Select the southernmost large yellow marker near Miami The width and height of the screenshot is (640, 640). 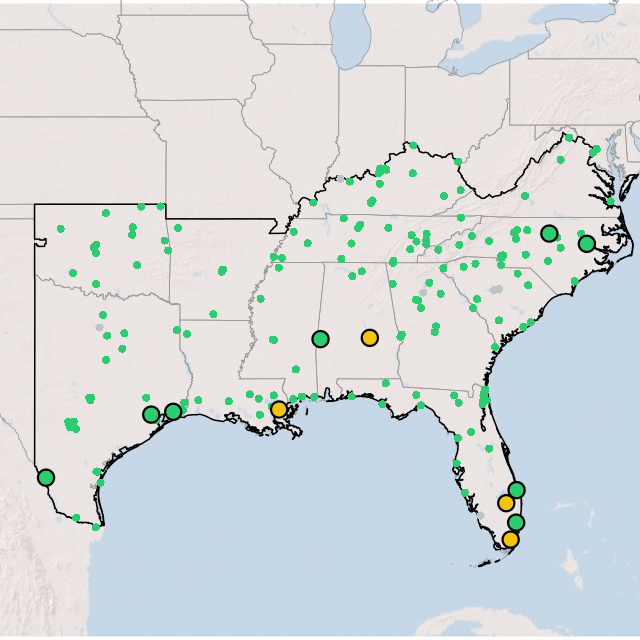pyautogui.click(x=511, y=540)
